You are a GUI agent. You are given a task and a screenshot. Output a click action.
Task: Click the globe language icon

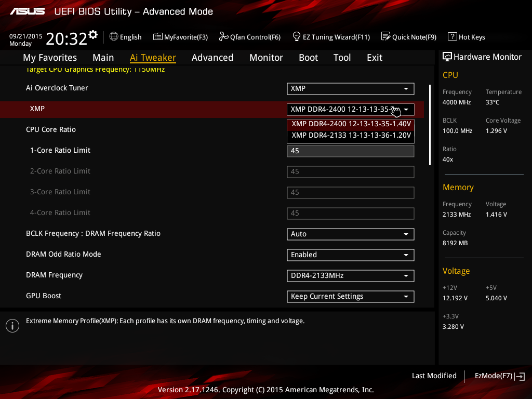(x=114, y=36)
